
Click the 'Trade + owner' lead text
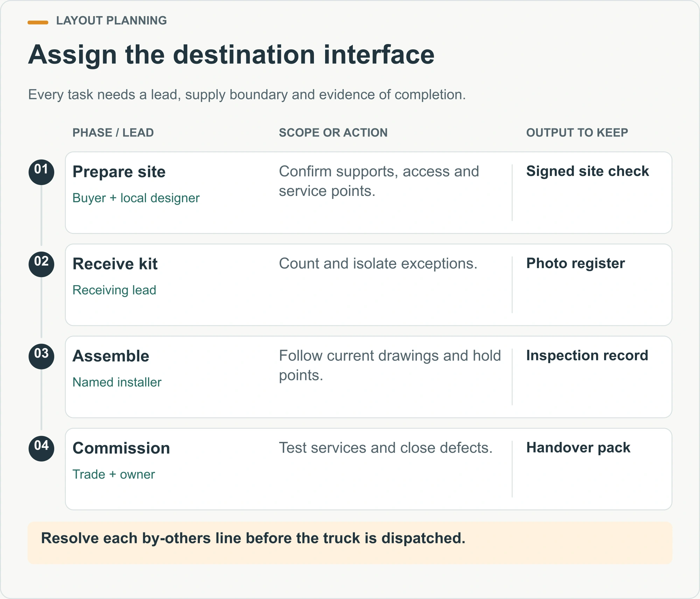(x=113, y=474)
